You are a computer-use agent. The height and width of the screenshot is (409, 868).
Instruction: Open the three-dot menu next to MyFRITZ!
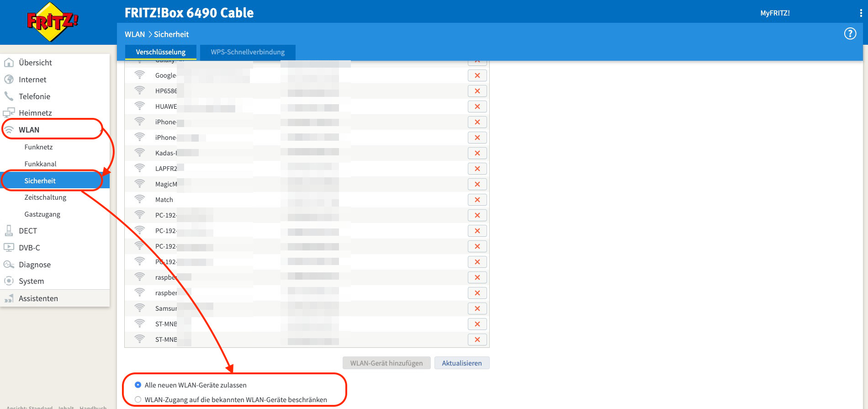pyautogui.click(x=861, y=13)
